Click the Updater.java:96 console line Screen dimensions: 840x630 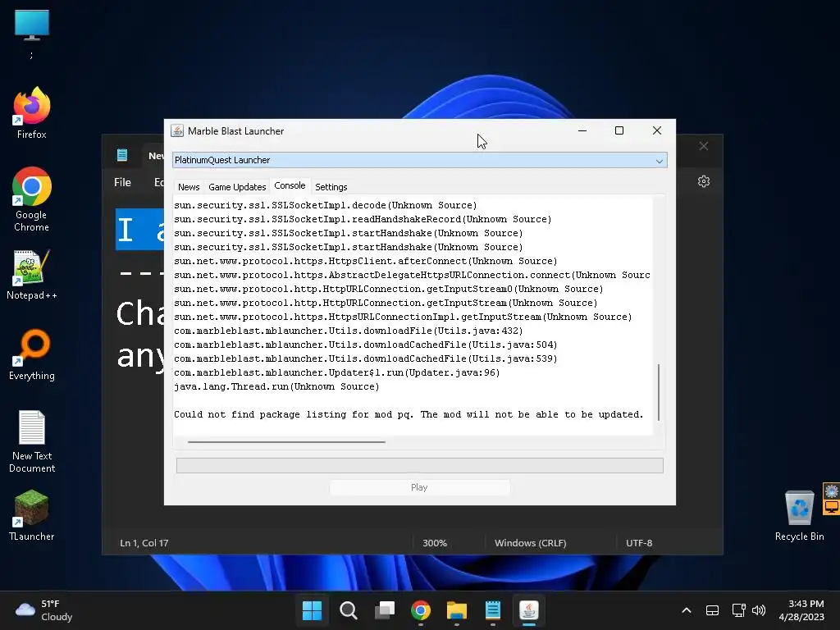336,373
